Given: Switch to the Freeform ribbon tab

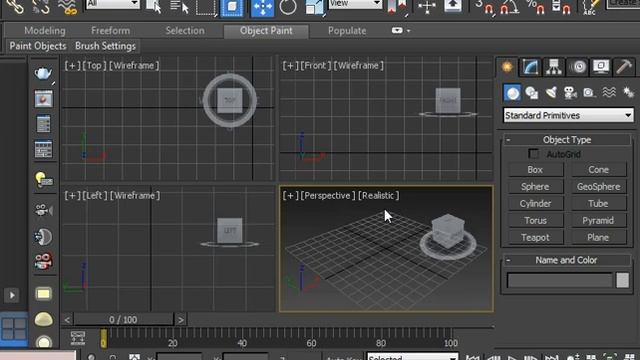Looking at the screenshot, I should point(111,31).
